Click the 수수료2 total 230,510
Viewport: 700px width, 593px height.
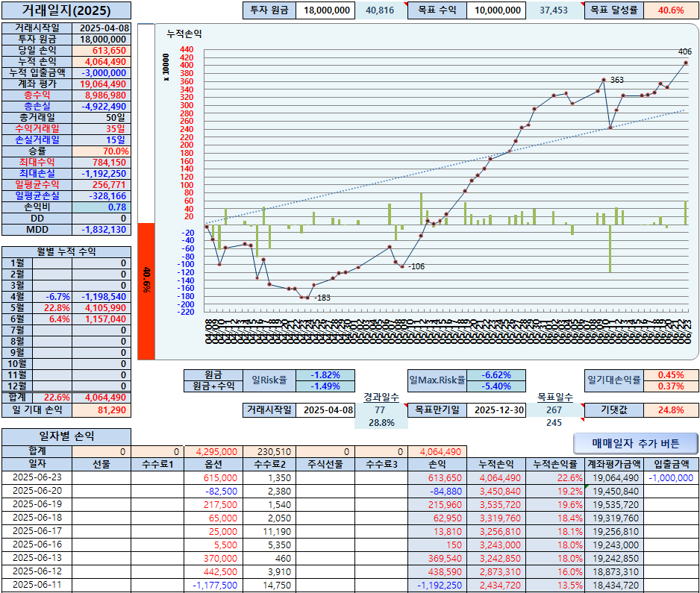point(269,451)
